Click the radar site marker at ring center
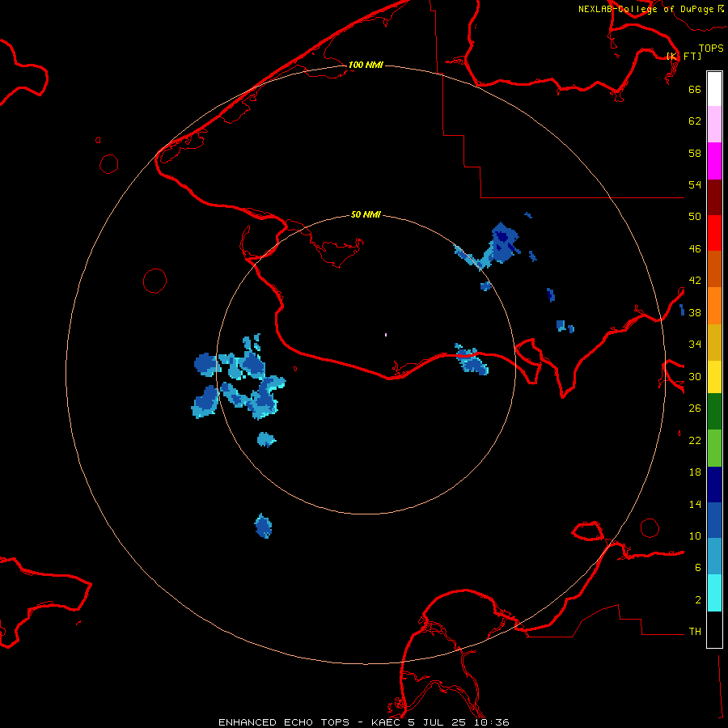The height and width of the screenshot is (728, 728). 386,334
